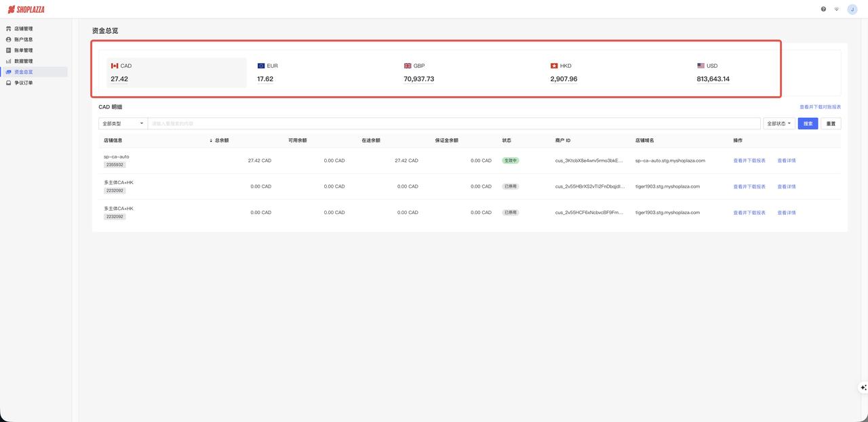Open 争议订单 in the sidebar
Screen dimensions: 868x422
[35, 83]
